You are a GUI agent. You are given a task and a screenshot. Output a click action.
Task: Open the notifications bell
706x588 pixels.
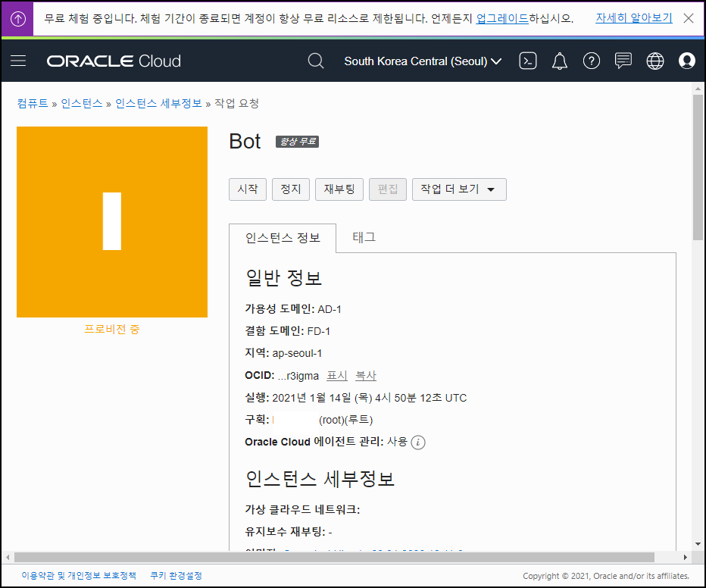(x=560, y=61)
